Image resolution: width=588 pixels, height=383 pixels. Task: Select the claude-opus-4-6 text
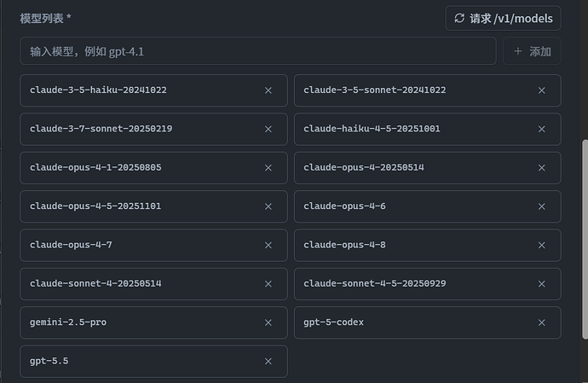click(344, 206)
